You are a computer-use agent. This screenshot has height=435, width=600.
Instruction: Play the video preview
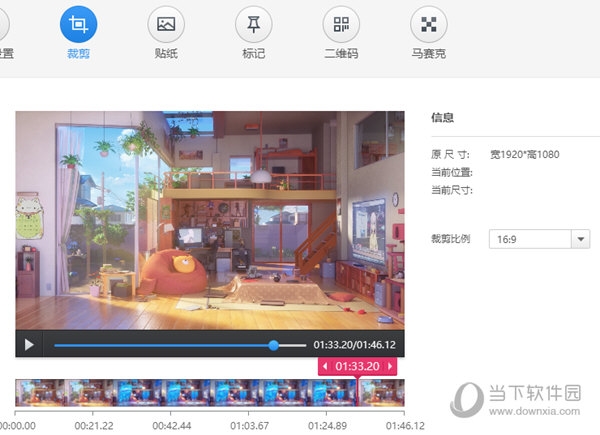tap(29, 345)
